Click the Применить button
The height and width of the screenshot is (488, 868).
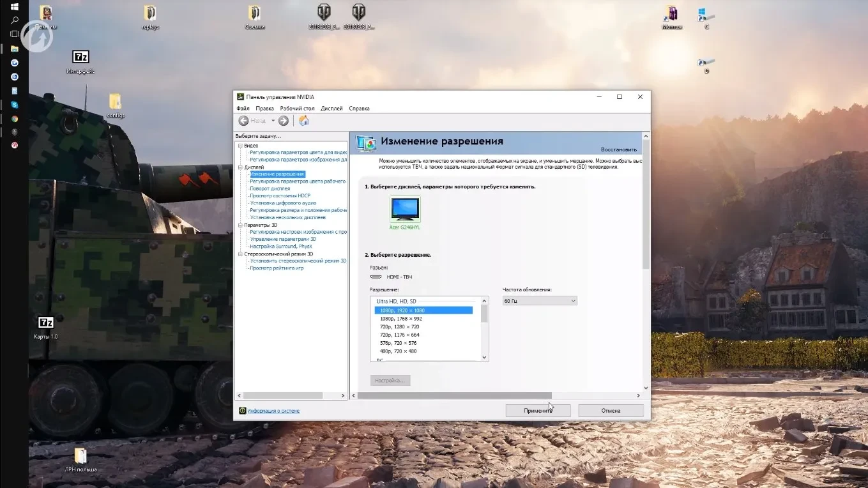click(x=538, y=411)
